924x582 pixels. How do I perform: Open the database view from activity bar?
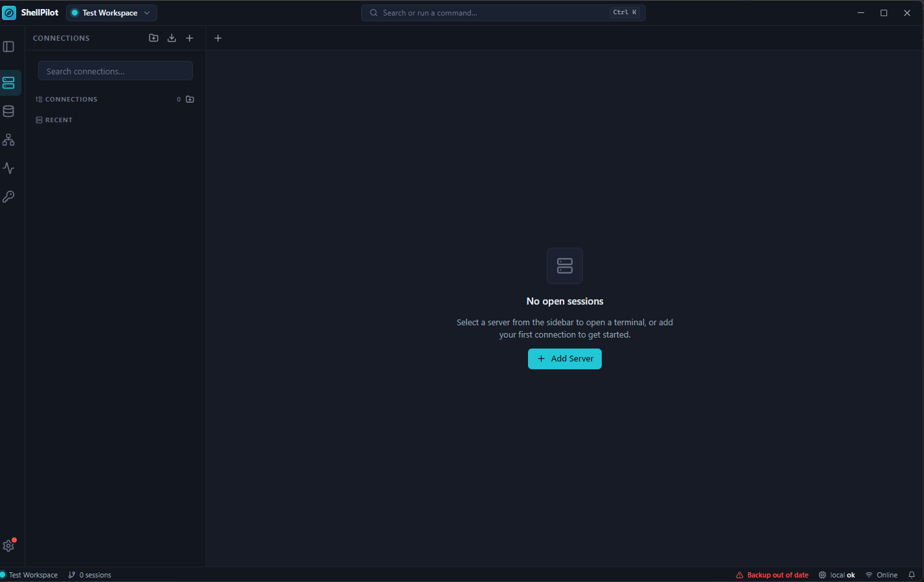point(8,111)
